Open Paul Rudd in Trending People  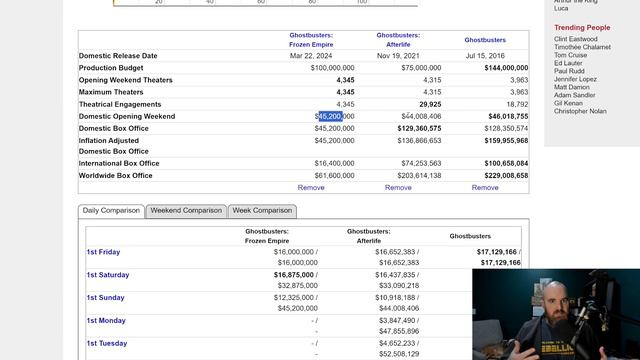(569, 71)
